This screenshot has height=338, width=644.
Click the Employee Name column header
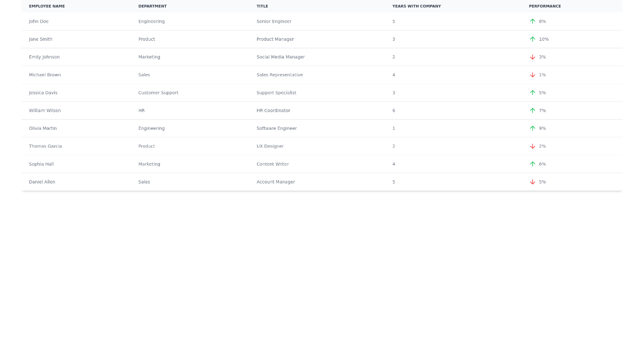pos(47,6)
